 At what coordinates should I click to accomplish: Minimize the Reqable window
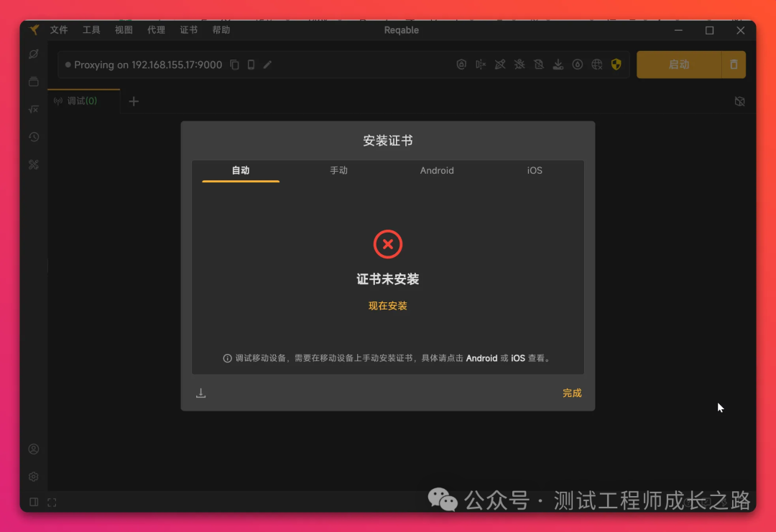pyautogui.click(x=678, y=30)
